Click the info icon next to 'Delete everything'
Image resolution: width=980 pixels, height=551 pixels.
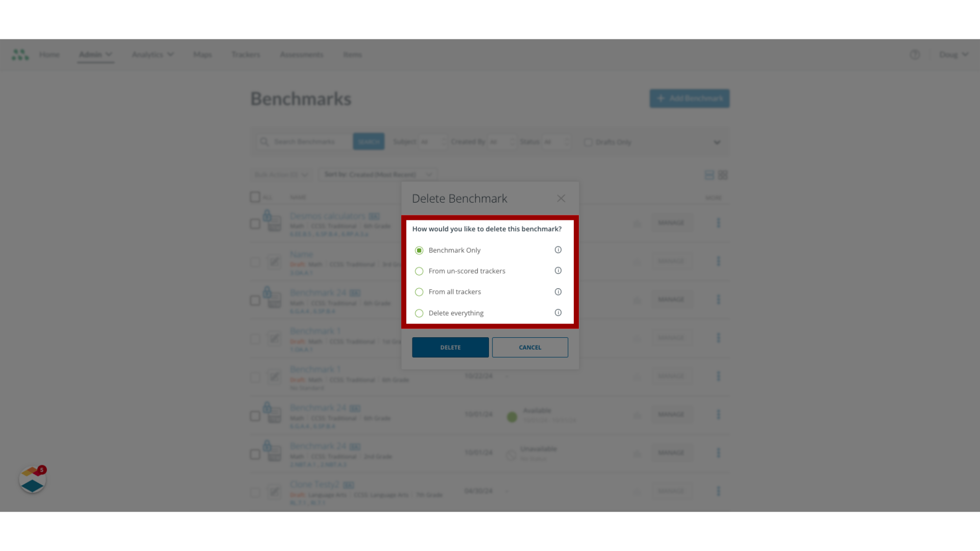(558, 312)
